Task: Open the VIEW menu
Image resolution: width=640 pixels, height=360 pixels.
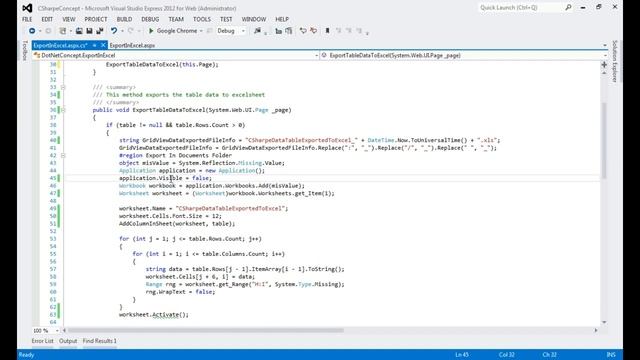Action: (x=69, y=19)
